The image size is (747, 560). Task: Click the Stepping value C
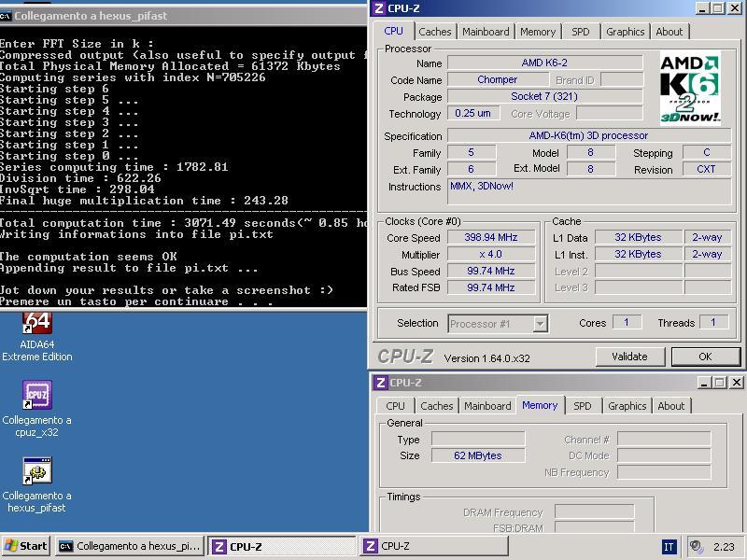pyautogui.click(x=707, y=152)
